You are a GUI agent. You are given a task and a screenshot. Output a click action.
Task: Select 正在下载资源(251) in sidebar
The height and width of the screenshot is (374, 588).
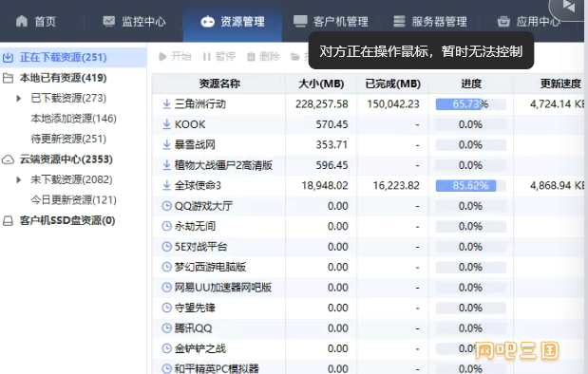(73, 57)
